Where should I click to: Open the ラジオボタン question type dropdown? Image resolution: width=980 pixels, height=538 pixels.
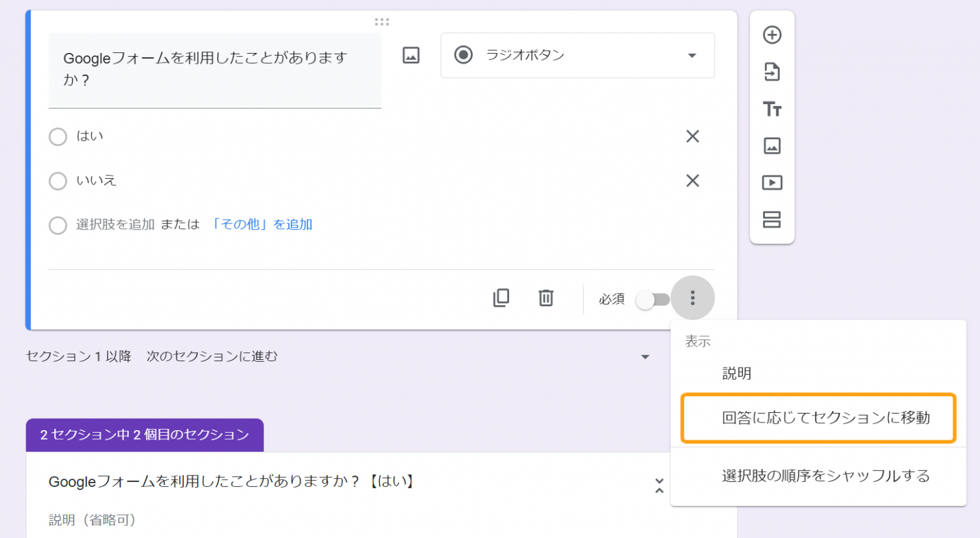pyautogui.click(x=577, y=56)
